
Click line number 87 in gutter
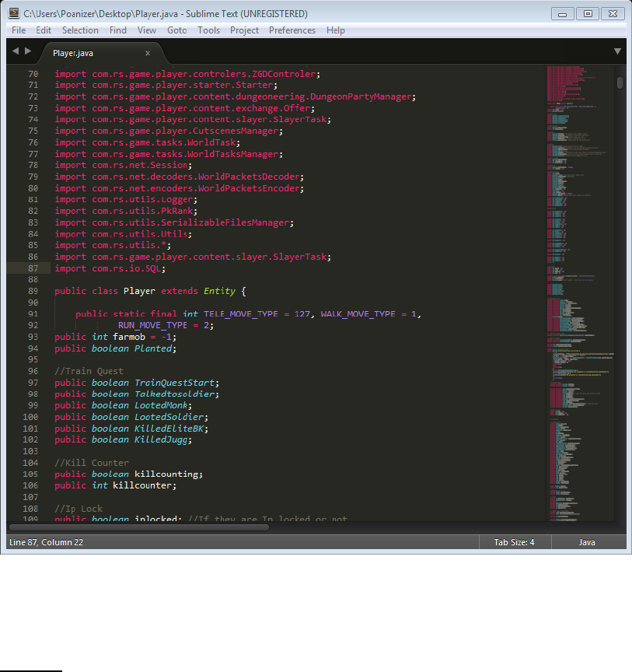(33, 268)
